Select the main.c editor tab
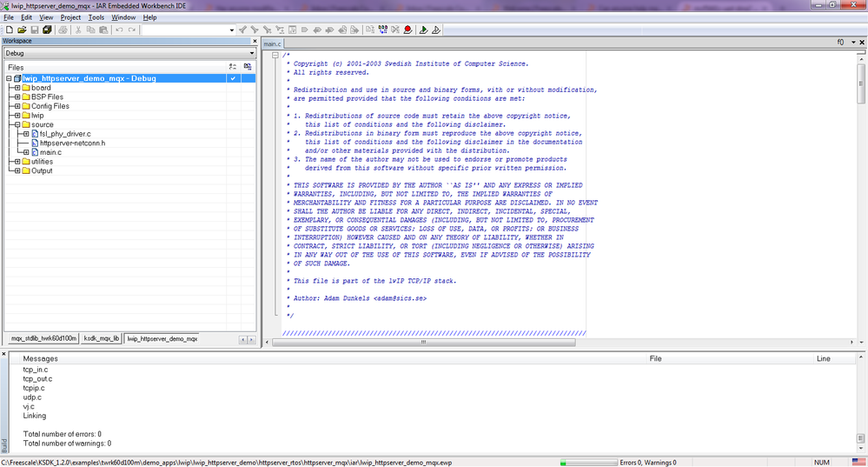Screen dimensions: 868x467 pyautogui.click(x=272, y=43)
